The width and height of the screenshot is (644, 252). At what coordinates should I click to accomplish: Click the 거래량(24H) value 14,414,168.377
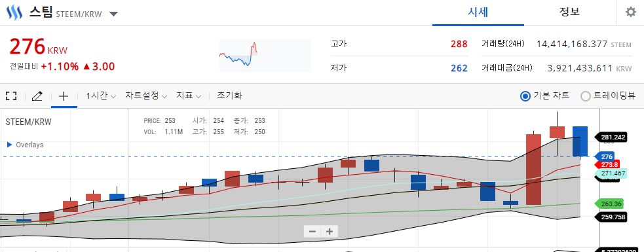pos(572,44)
